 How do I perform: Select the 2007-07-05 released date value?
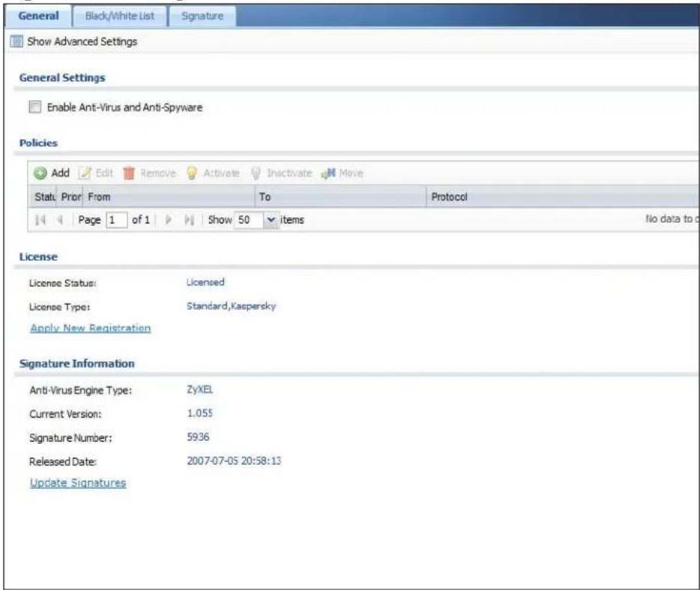(x=234, y=461)
